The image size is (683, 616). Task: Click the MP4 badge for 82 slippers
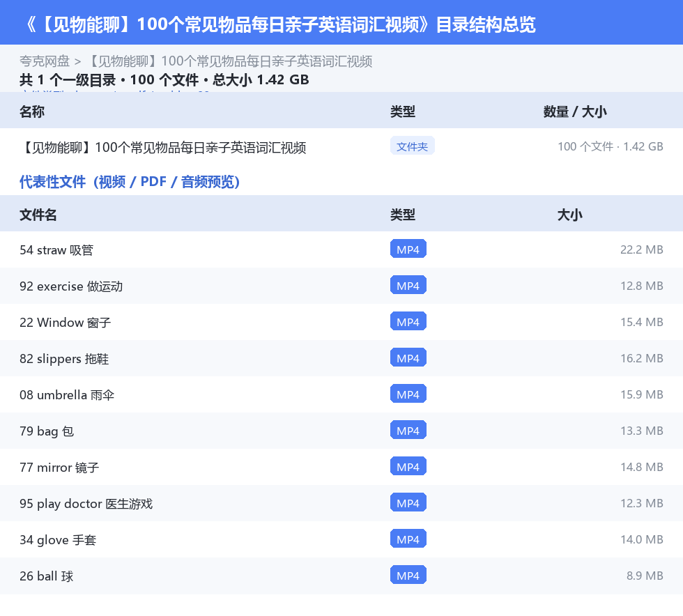pos(408,357)
